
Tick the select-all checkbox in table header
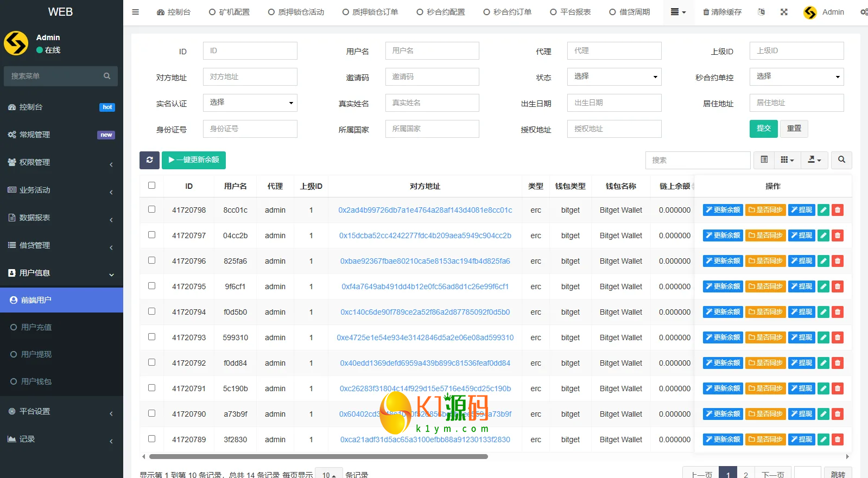151,186
